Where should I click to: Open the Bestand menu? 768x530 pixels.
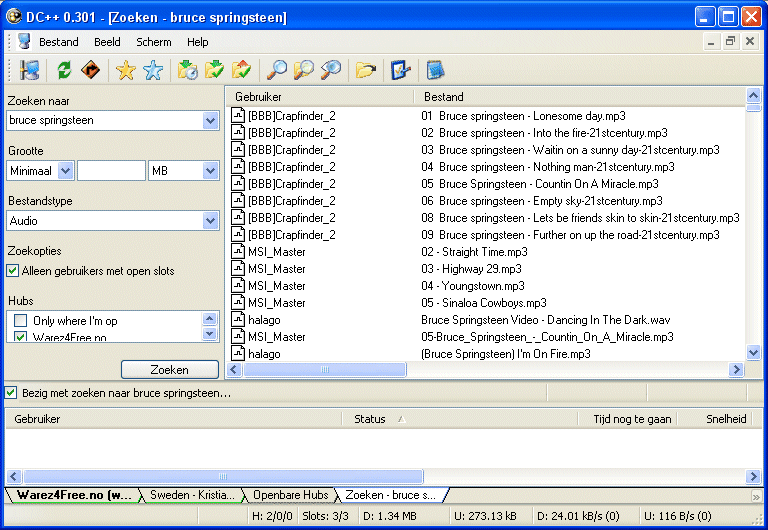pos(59,42)
